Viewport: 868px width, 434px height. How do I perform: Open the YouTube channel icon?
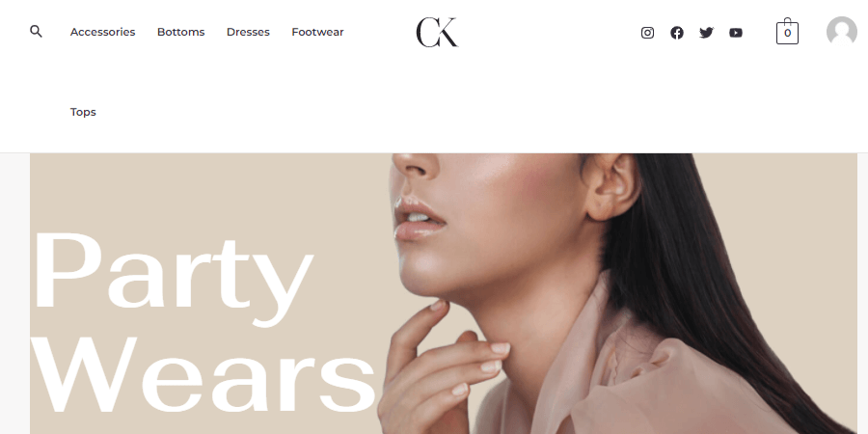pos(736,33)
